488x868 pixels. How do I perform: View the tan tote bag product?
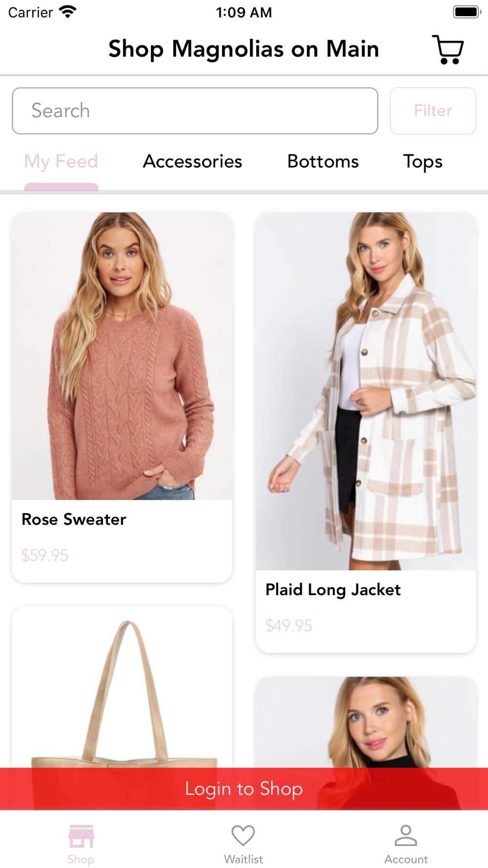click(122, 687)
